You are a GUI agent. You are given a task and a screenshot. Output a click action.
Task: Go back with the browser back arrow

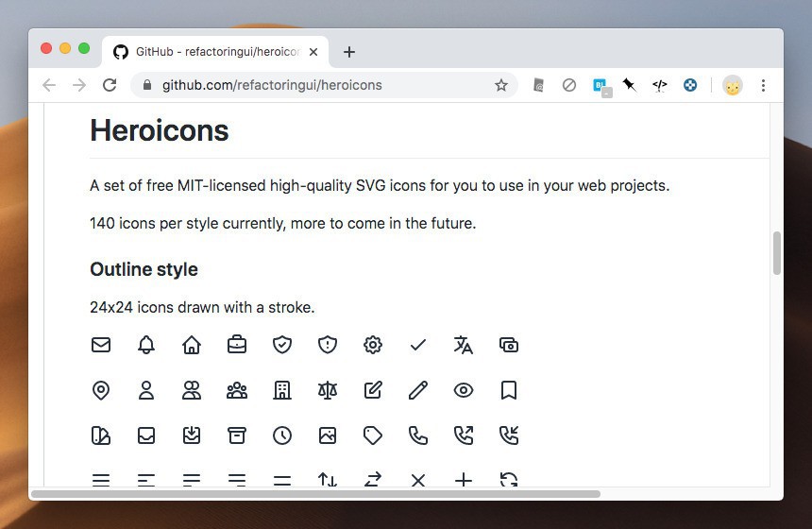[x=49, y=85]
